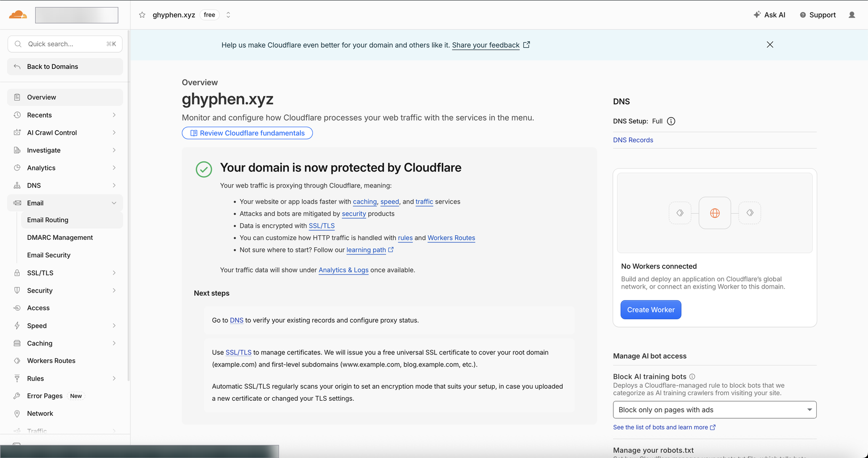Follow the security products link

(354, 214)
